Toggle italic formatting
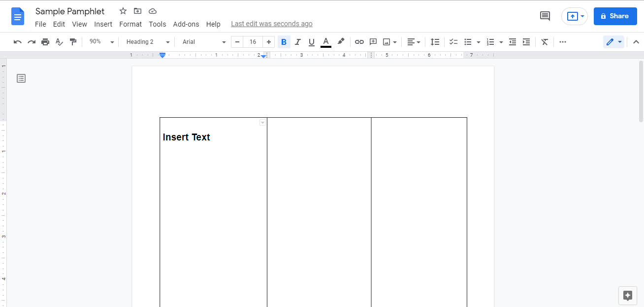This screenshot has height=307, width=644. (297, 42)
